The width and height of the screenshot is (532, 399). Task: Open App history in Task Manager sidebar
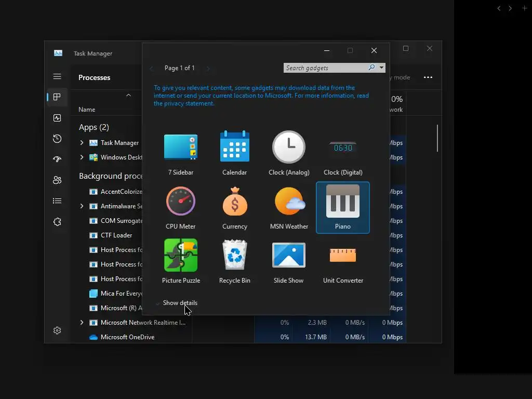[57, 138]
